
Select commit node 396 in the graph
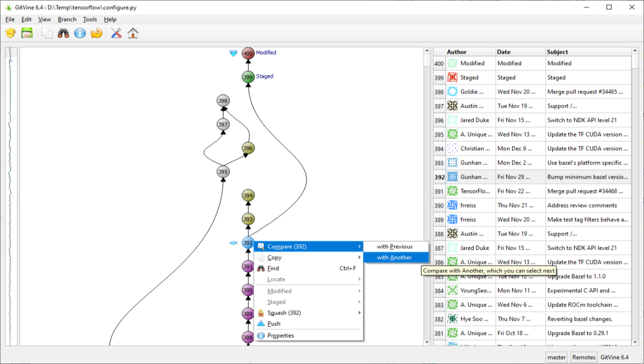click(x=246, y=148)
